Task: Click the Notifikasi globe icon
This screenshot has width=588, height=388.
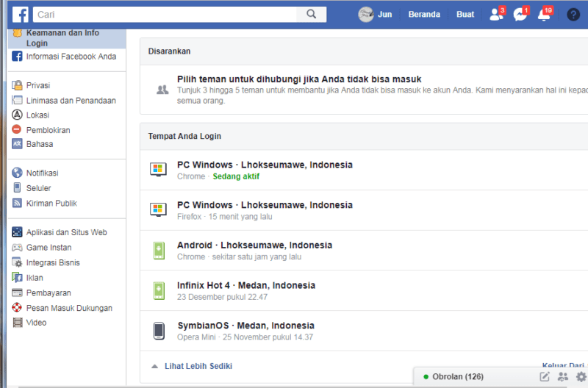Action: tap(17, 173)
